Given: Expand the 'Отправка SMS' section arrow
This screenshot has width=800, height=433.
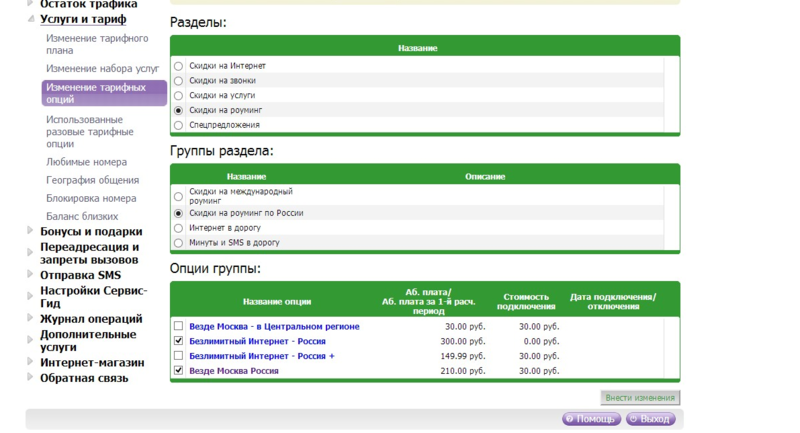Looking at the screenshot, I should click(30, 274).
